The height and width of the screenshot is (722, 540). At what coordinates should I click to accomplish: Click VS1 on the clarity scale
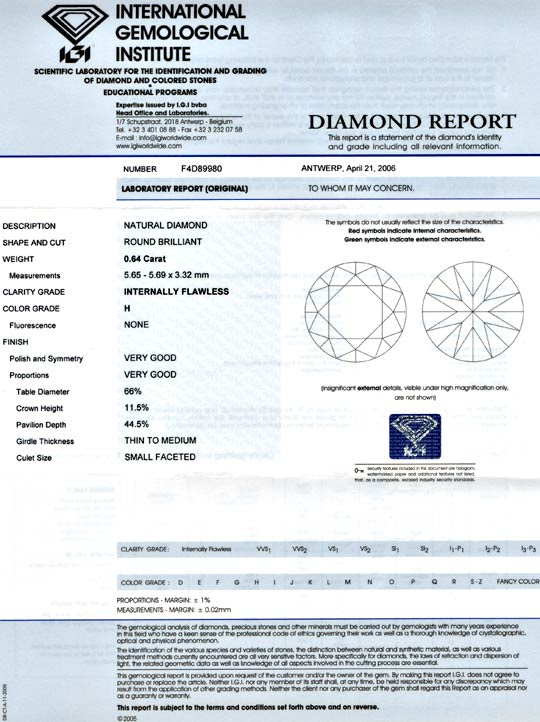(333, 549)
